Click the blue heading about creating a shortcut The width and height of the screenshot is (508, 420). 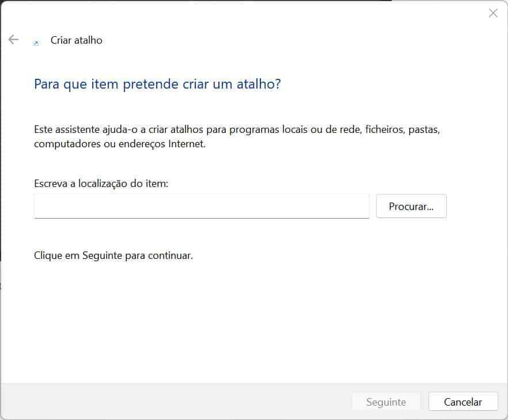coord(157,84)
